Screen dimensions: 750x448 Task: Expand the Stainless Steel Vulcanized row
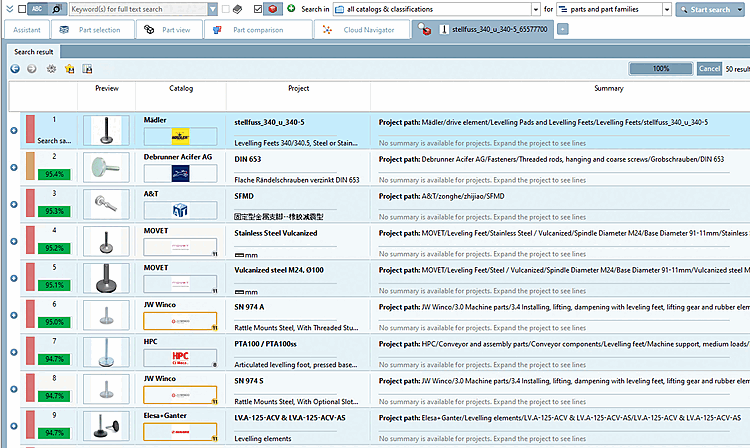[x=14, y=241]
